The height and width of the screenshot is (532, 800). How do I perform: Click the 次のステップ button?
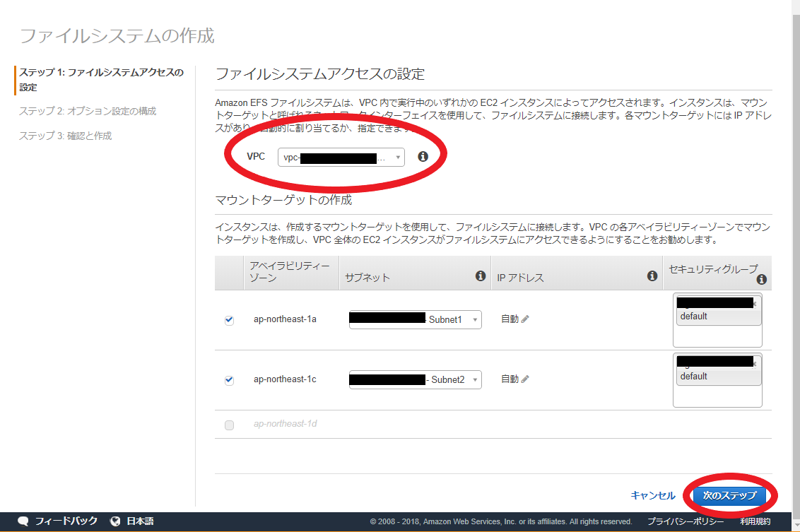pos(729,495)
